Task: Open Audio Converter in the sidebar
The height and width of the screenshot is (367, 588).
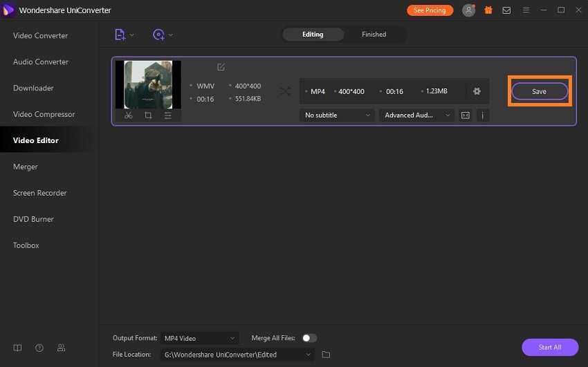Action: pos(41,62)
